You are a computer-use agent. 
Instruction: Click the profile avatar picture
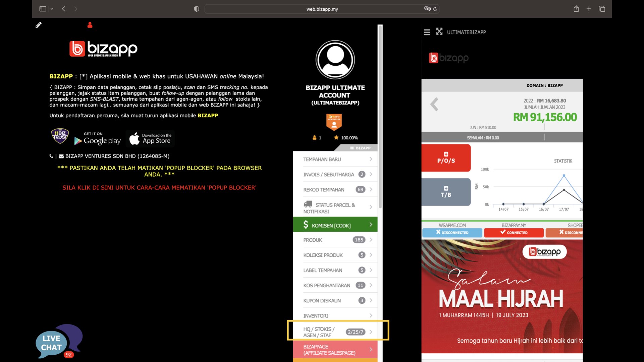(x=335, y=60)
